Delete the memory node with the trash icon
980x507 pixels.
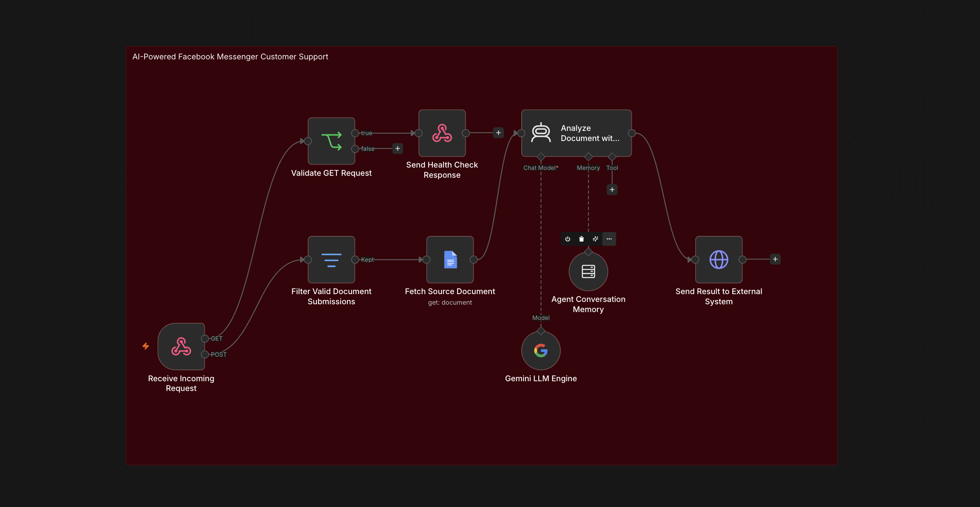pyautogui.click(x=581, y=239)
